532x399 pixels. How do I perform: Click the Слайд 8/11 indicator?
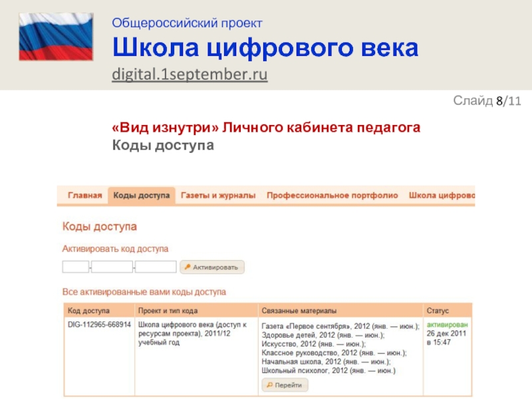click(x=487, y=101)
